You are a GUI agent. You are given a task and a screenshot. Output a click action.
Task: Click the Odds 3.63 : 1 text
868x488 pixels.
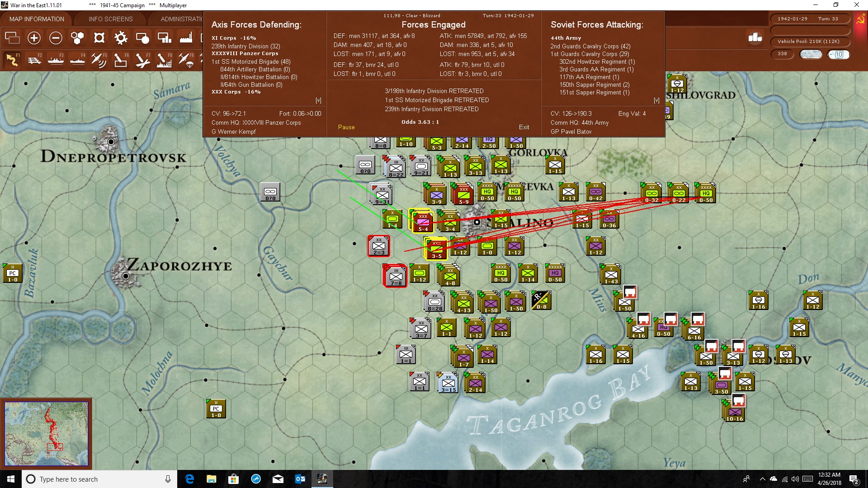(x=420, y=122)
